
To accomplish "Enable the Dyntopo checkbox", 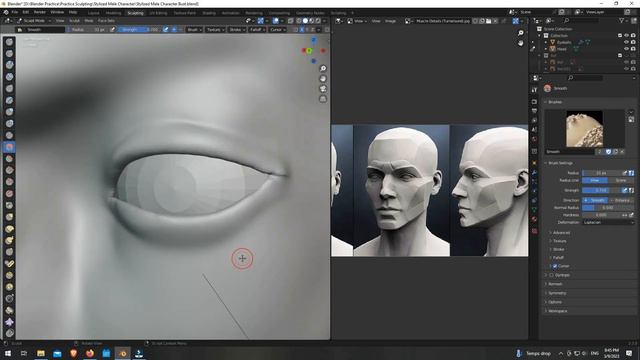I will 551,275.
